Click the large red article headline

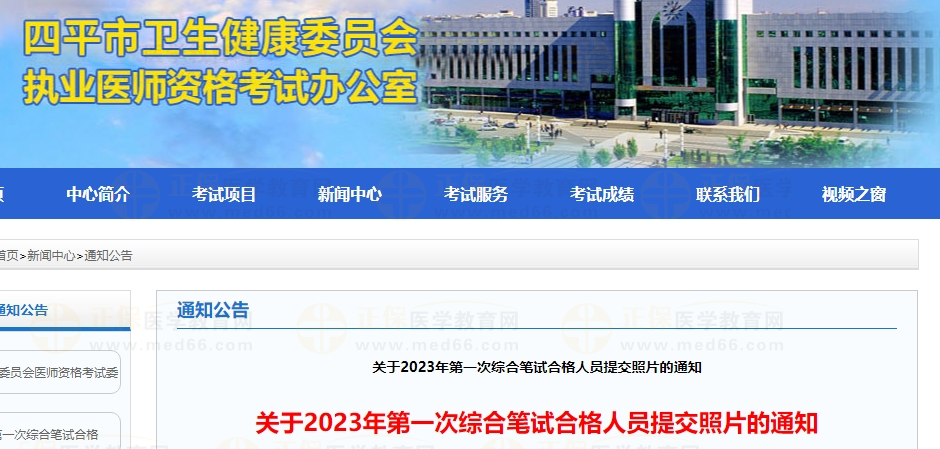pos(536,423)
